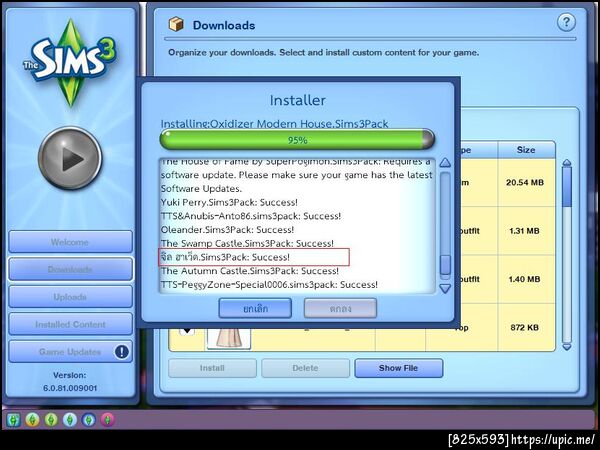The width and height of the screenshot is (600, 450).
Task: Click the Game Updates alert exclamation icon
Action: 122,351
